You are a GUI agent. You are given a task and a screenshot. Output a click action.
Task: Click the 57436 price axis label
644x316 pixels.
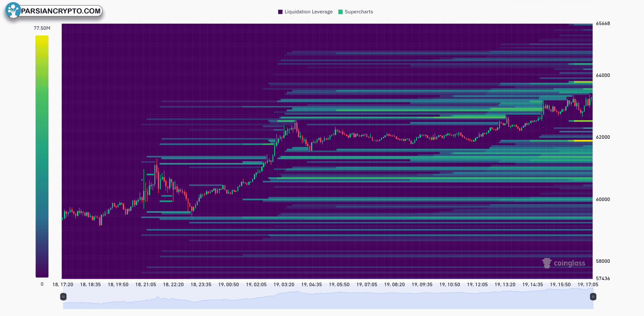coord(602,278)
